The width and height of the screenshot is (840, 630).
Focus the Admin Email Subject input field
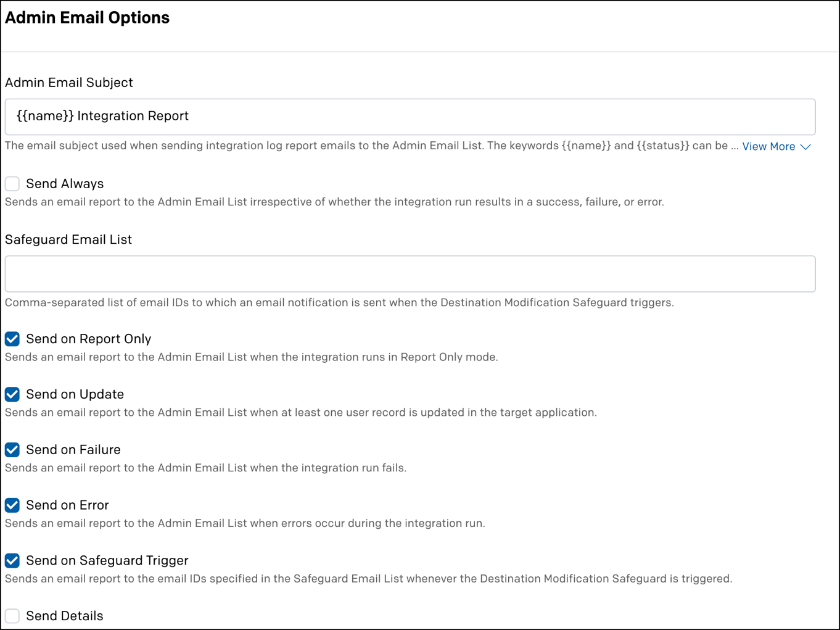coord(410,117)
